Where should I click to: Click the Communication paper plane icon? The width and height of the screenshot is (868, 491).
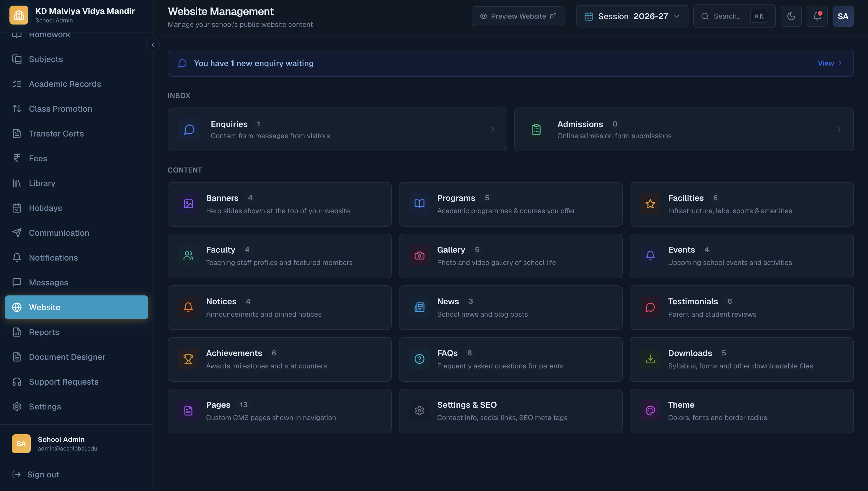click(17, 233)
